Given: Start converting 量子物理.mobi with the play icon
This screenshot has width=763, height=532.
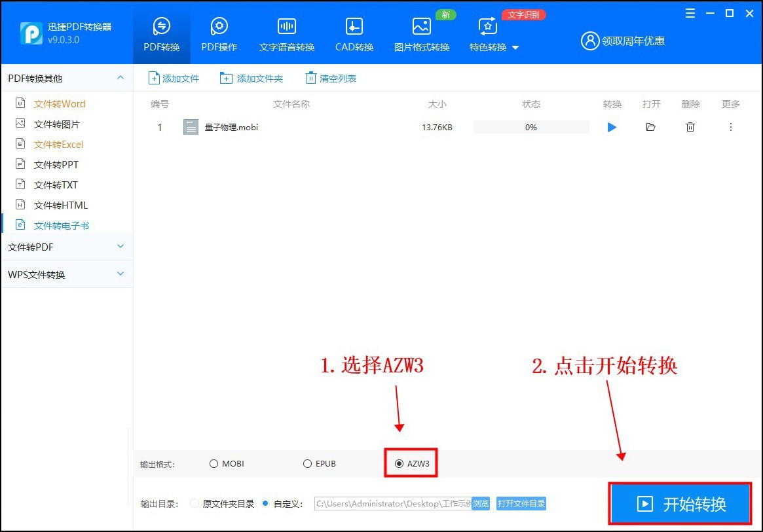Looking at the screenshot, I should click(611, 127).
